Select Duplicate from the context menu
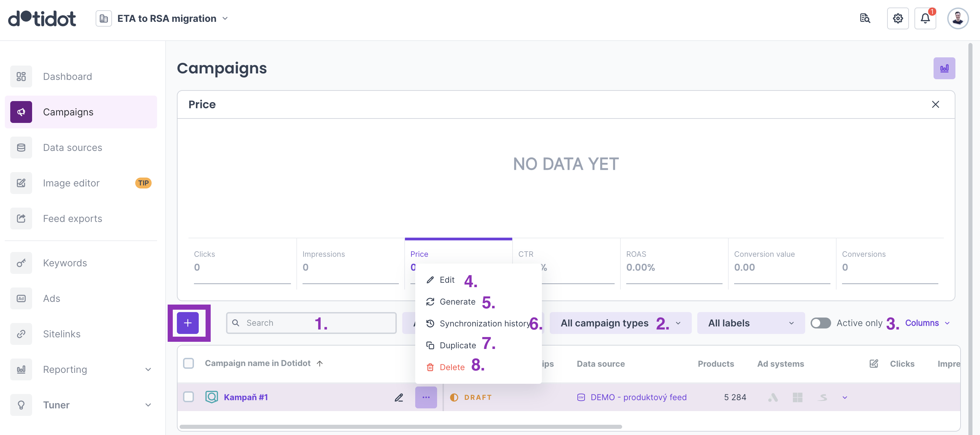This screenshot has height=435, width=980. pyautogui.click(x=457, y=345)
